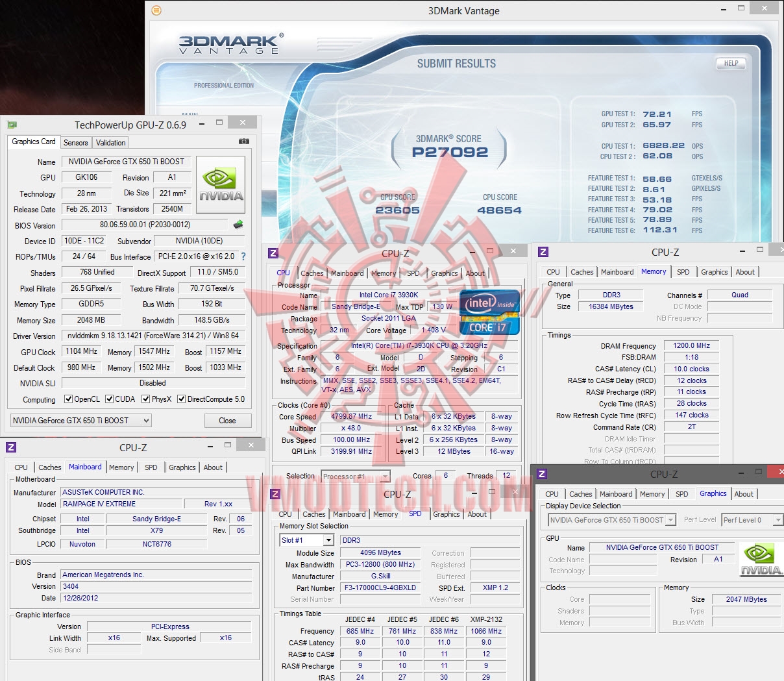784x681 pixels.
Task: Open the Display Device Selection dropdown
Action: (x=612, y=520)
